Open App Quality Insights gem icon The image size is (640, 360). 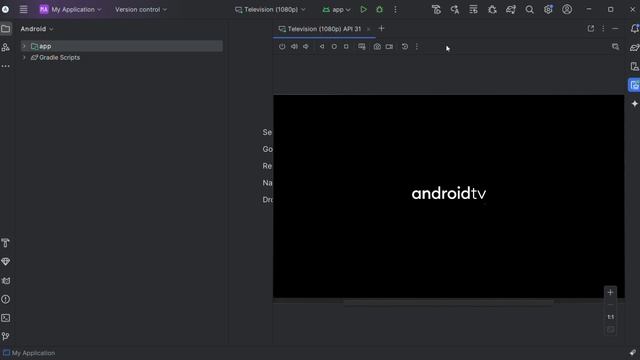tap(6, 262)
